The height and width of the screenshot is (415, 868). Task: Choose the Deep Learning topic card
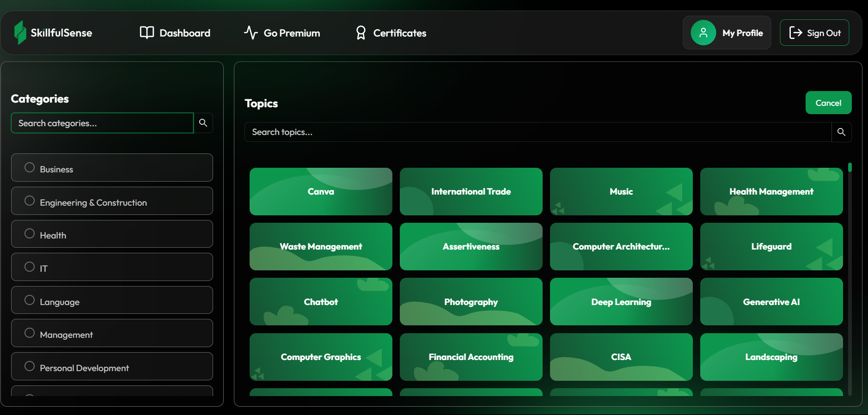tap(621, 301)
